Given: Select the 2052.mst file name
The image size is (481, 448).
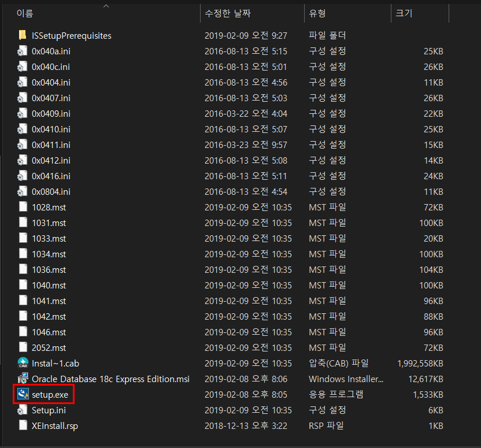Looking at the screenshot, I should pyautogui.click(x=49, y=348).
